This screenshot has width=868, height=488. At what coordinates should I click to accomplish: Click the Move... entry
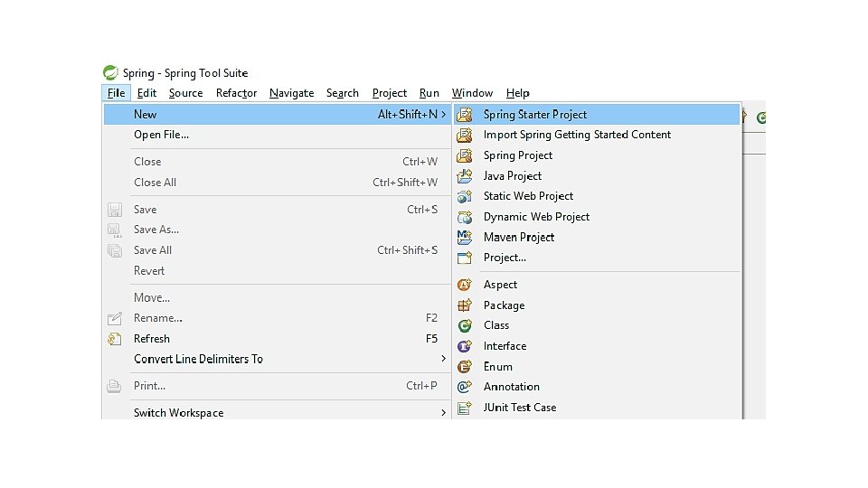click(x=278, y=297)
